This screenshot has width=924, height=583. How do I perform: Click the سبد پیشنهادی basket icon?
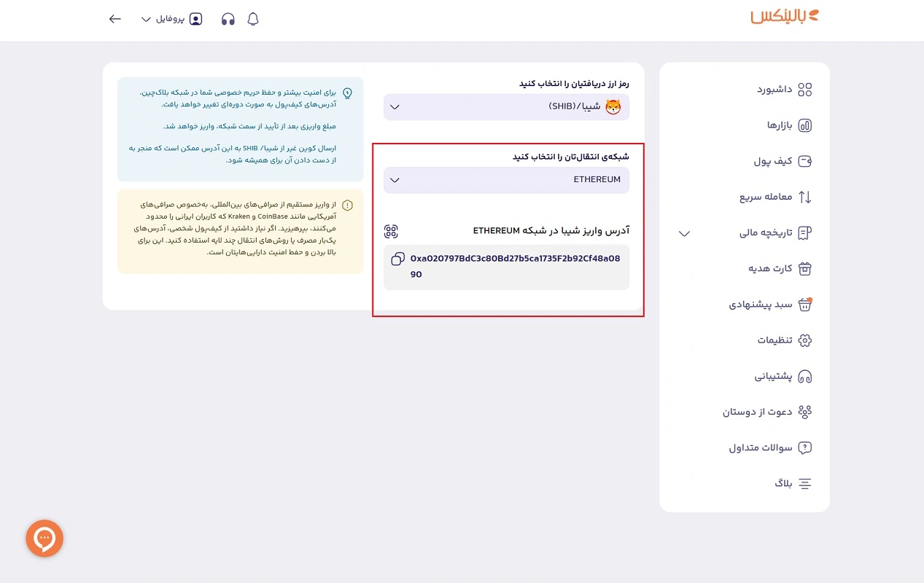(x=804, y=305)
